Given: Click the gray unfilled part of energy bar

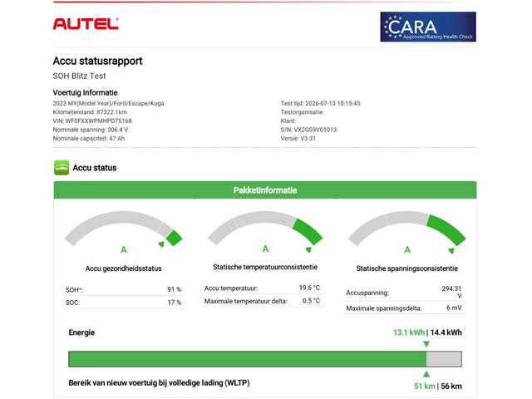Looking at the screenshot, I should click(444, 359).
